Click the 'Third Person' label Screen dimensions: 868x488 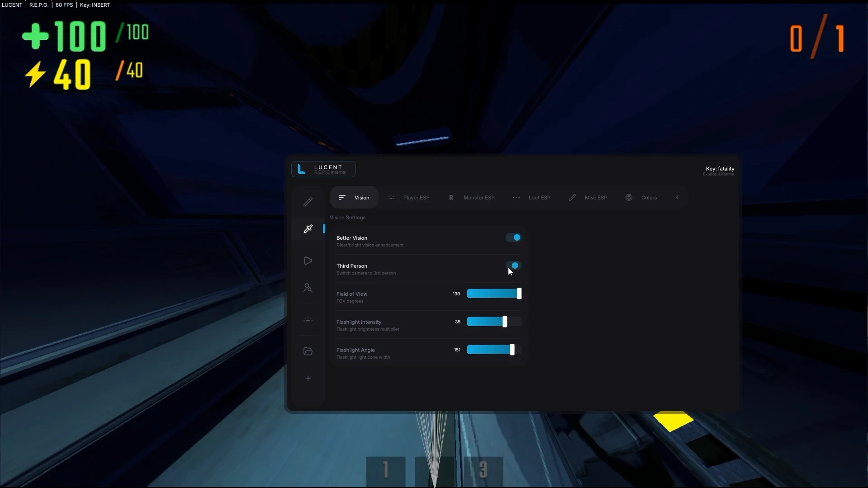352,266
